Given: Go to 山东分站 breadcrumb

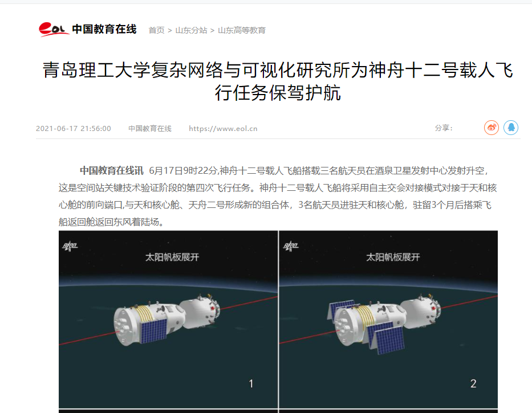Looking at the screenshot, I should [x=191, y=30].
